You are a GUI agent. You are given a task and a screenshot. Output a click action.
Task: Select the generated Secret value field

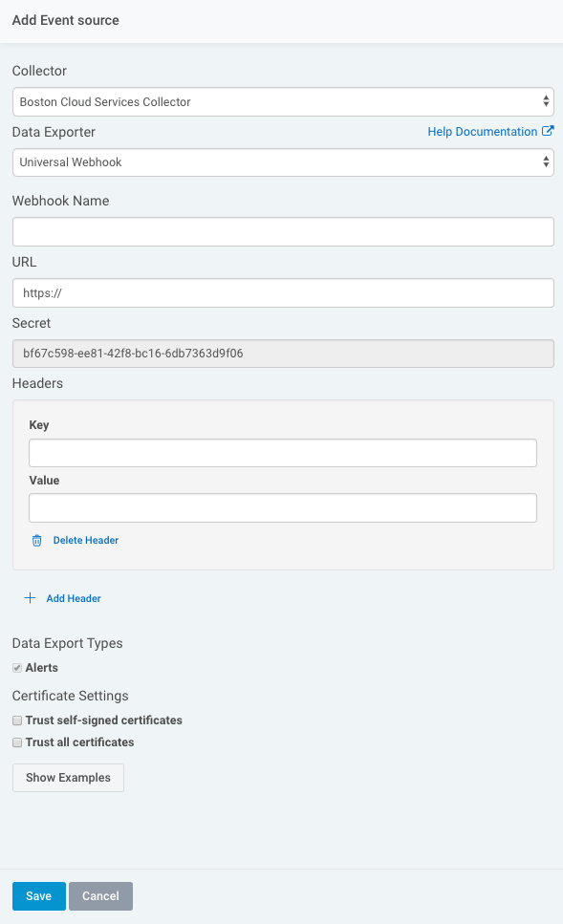[282, 353]
